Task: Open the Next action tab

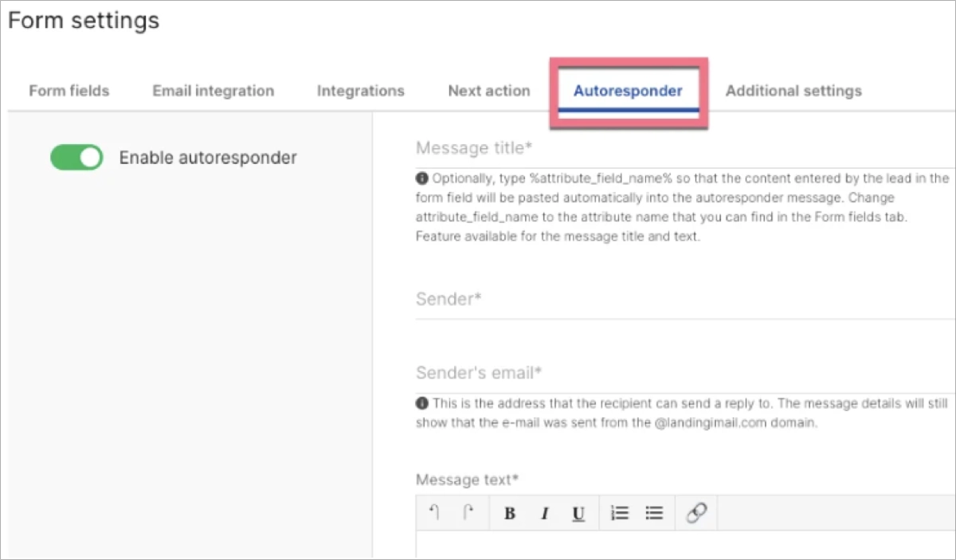Action: (488, 90)
